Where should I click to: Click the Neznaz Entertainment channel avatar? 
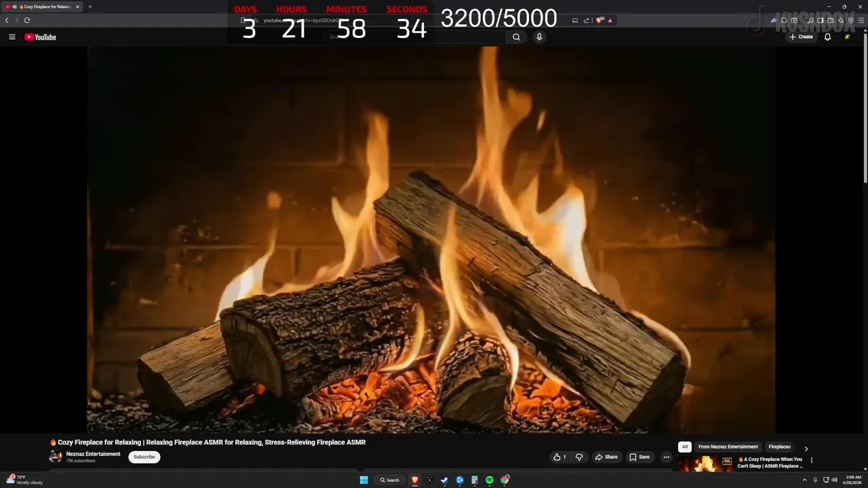56,457
